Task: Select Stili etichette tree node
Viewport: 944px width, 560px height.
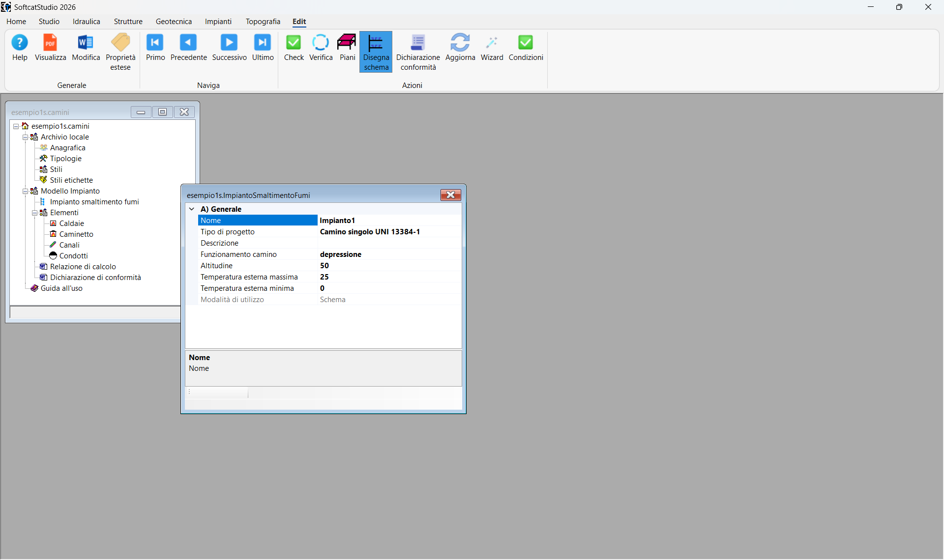Action: pos(71,180)
